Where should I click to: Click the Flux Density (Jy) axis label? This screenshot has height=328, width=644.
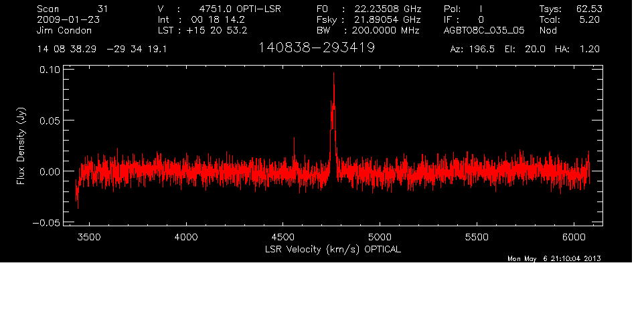[21, 146]
